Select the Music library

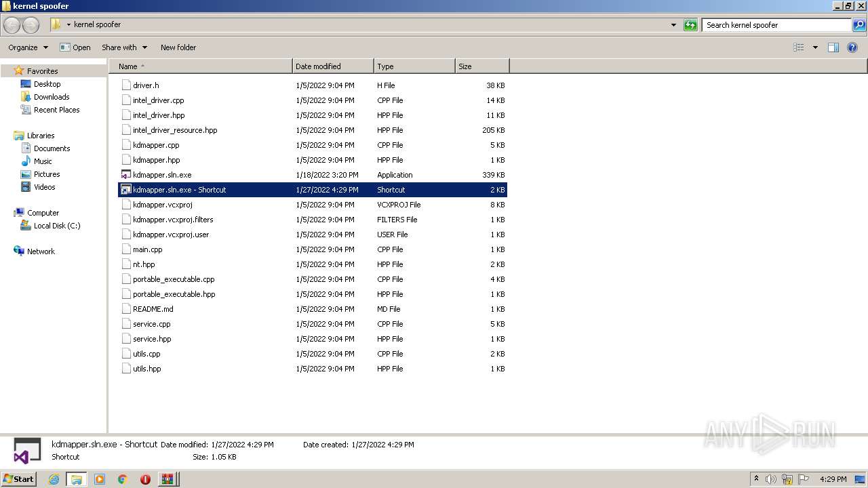[43, 161]
